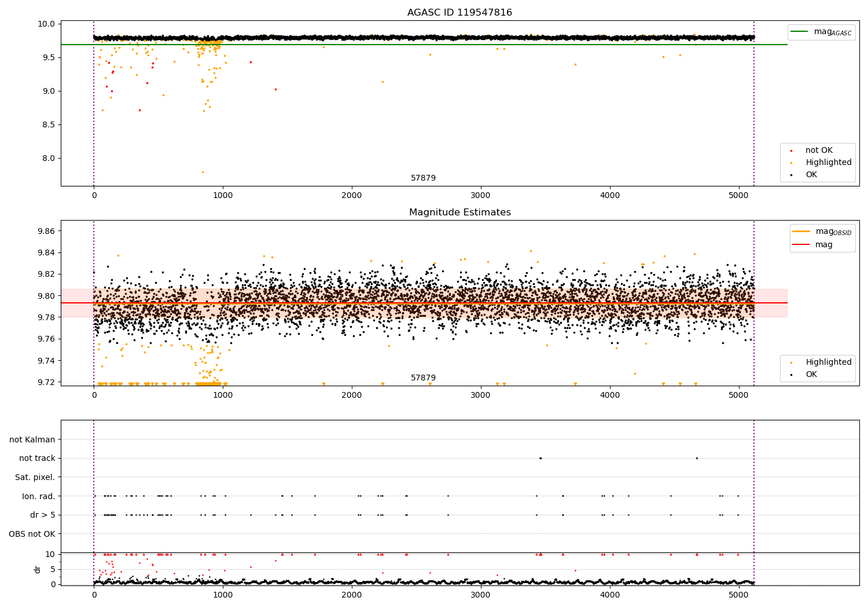This screenshot has height=608, width=868.
Task: Select the 'not track' row label
Action: (37, 458)
